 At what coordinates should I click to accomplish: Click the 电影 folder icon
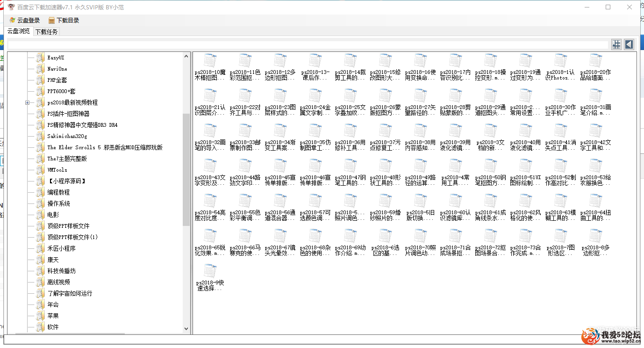(x=41, y=215)
